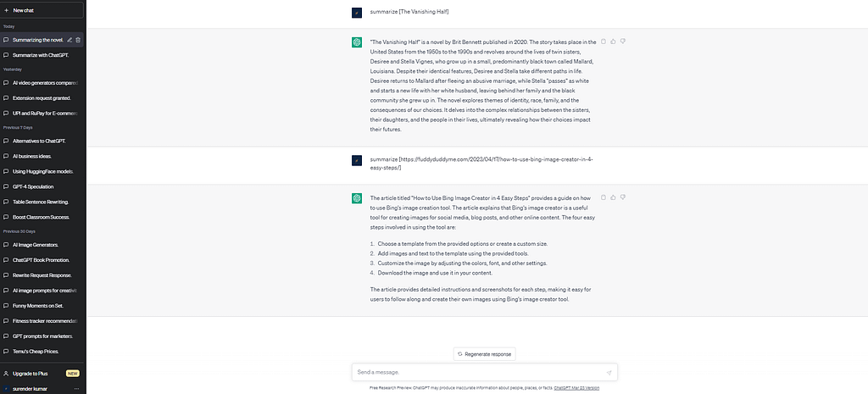Open the three-dots menu next to surender kumar
The image size is (868, 394).
(77, 388)
